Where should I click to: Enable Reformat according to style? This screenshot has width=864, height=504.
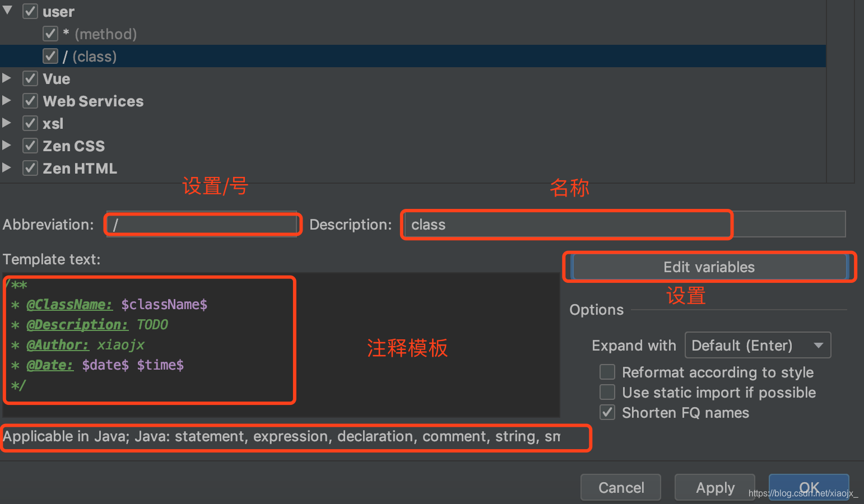tap(607, 372)
